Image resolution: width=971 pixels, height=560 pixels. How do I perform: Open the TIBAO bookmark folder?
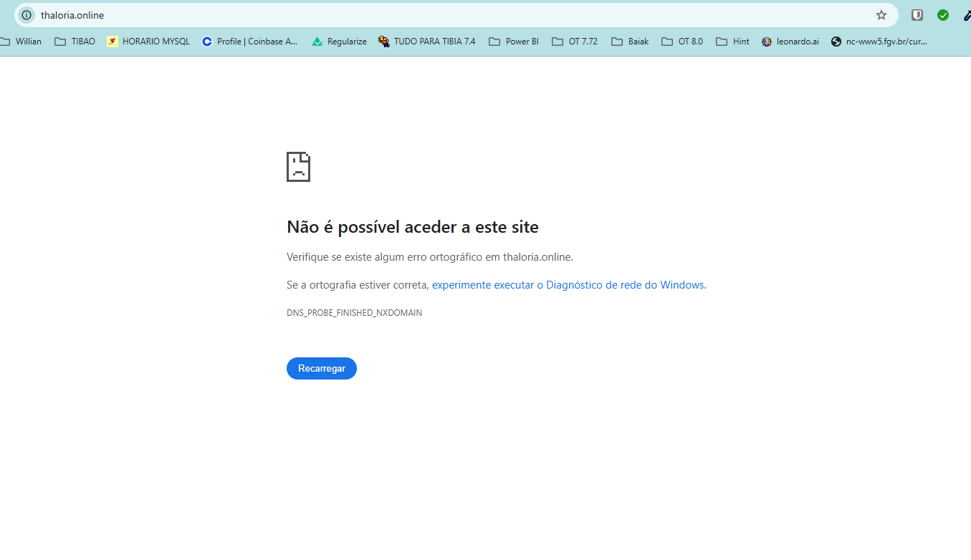[75, 42]
